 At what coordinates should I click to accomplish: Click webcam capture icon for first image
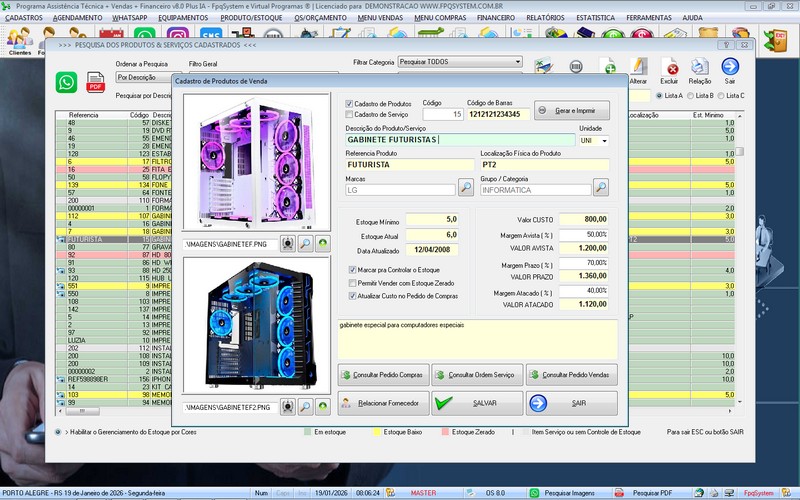tap(287, 243)
